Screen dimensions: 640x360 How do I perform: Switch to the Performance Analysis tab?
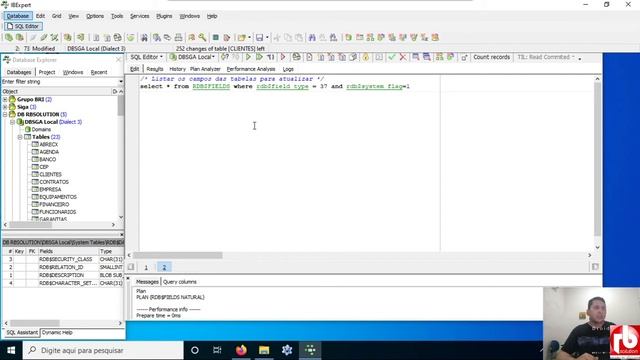(x=251, y=69)
